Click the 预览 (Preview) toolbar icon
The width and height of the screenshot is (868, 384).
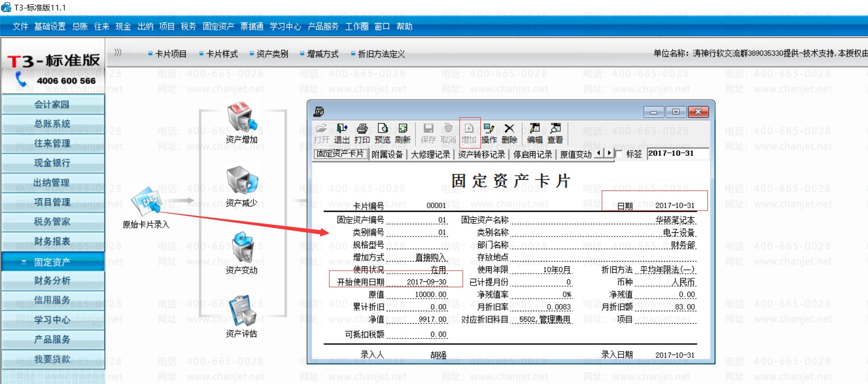click(x=382, y=134)
